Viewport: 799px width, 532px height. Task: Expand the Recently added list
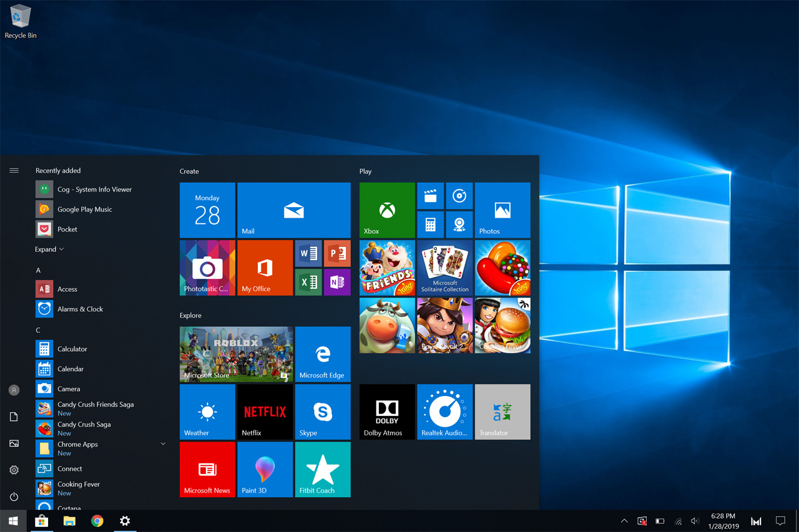[49, 249]
